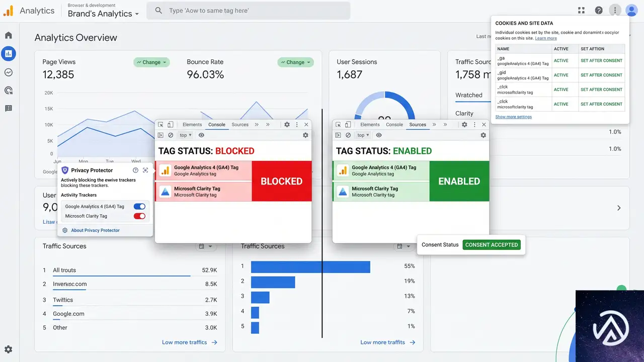Image resolution: width=644 pixels, height=362 pixels.
Task: Switch to Console tab in BLOCKED DevTools
Action: click(x=217, y=125)
